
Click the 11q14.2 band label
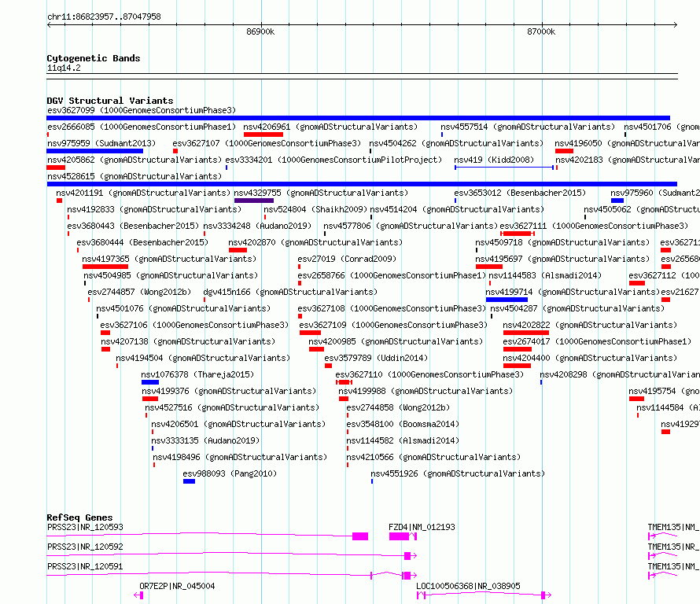(64, 68)
